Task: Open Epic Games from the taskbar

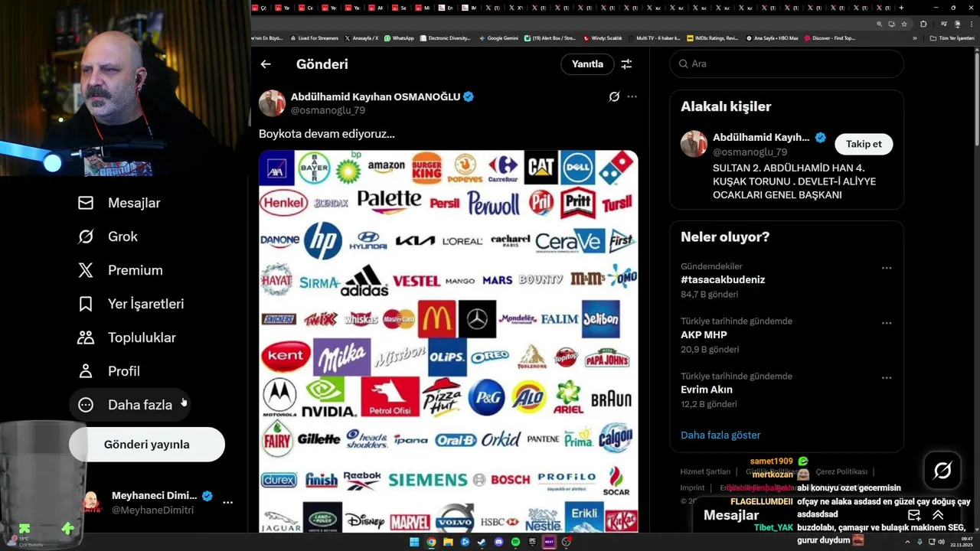Action: point(532,542)
